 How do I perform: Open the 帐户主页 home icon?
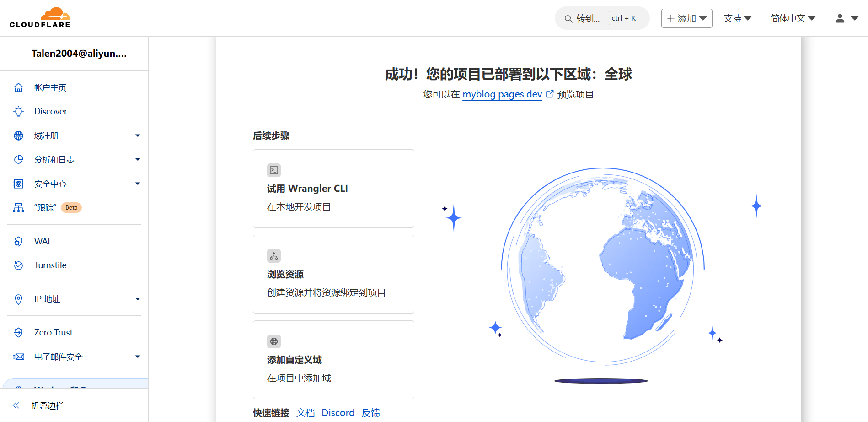tap(18, 87)
